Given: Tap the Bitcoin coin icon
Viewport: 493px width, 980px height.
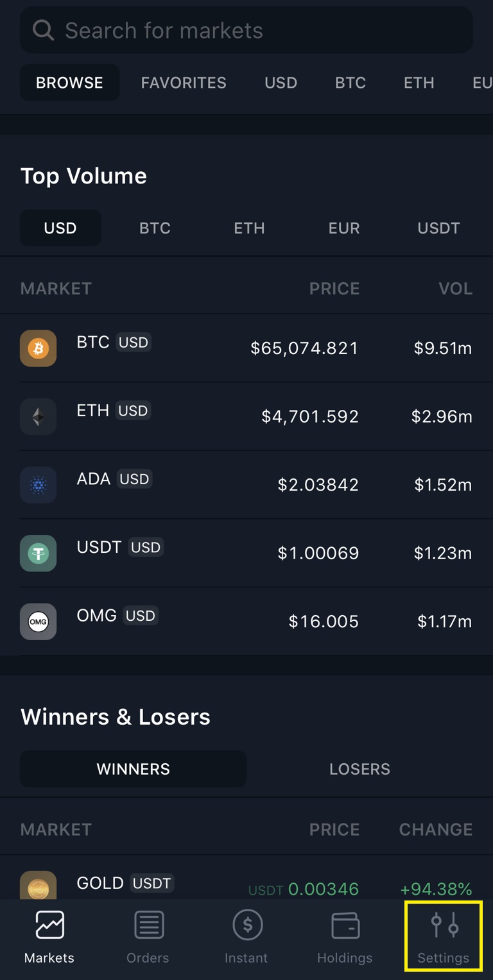Looking at the screenshot, I should coord(38,348).
